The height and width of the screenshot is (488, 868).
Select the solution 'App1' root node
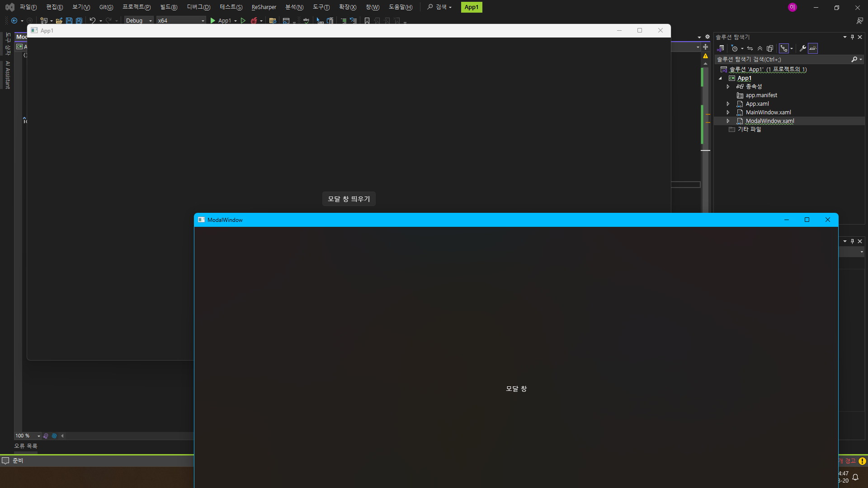(768, 70)
